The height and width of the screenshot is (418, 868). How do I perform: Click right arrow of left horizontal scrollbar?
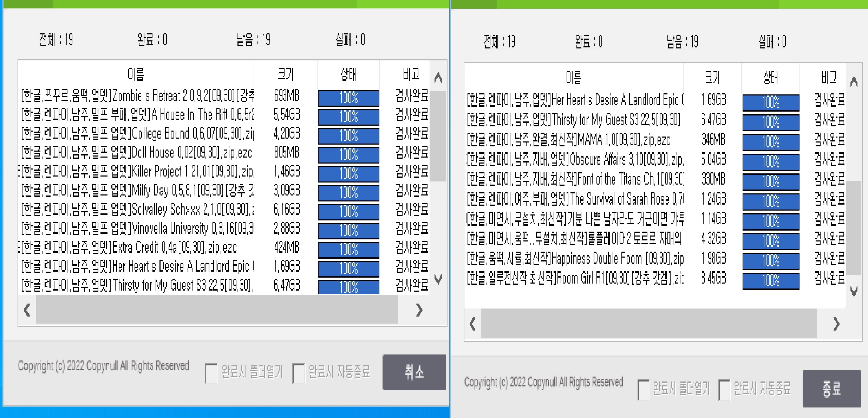pyautogui.click(x=419, y=310)
